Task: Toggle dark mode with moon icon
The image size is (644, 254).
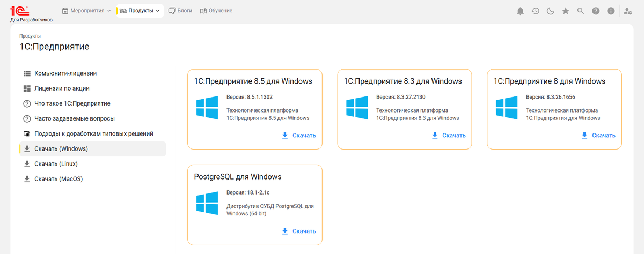Action: pyautogui.click(x=550, y=11)
